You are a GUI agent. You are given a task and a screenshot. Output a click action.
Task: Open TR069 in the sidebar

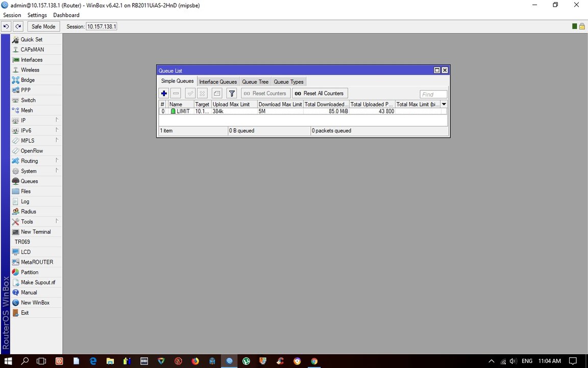coord(36,242)
